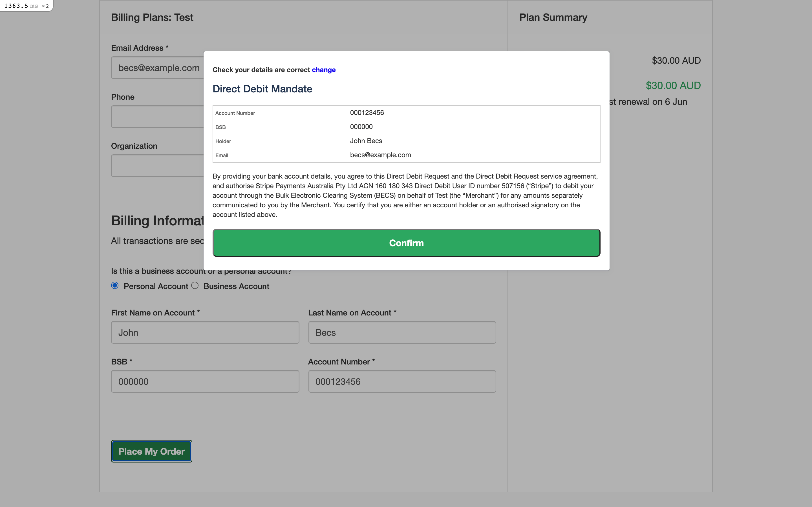
Task: Click the Phone input field
Action: tap(157, 117)
